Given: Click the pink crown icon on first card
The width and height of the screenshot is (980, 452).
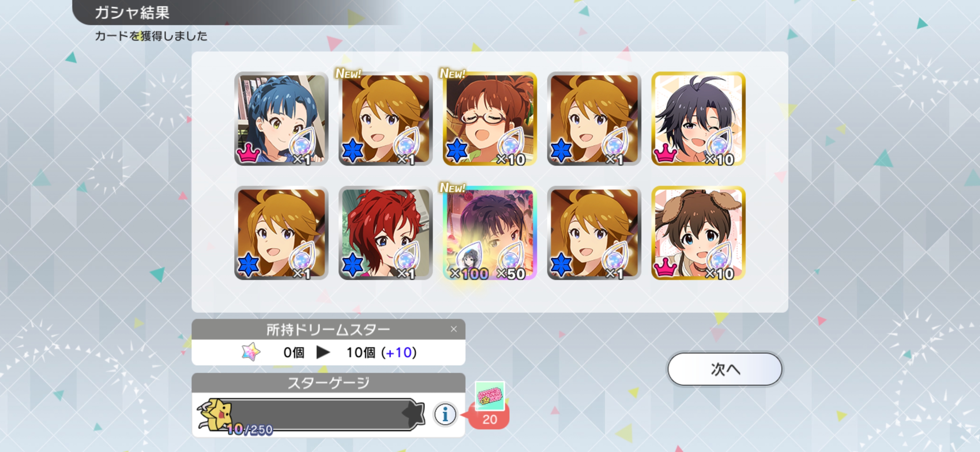Looking at the screenshot, I should pos(248,153).
